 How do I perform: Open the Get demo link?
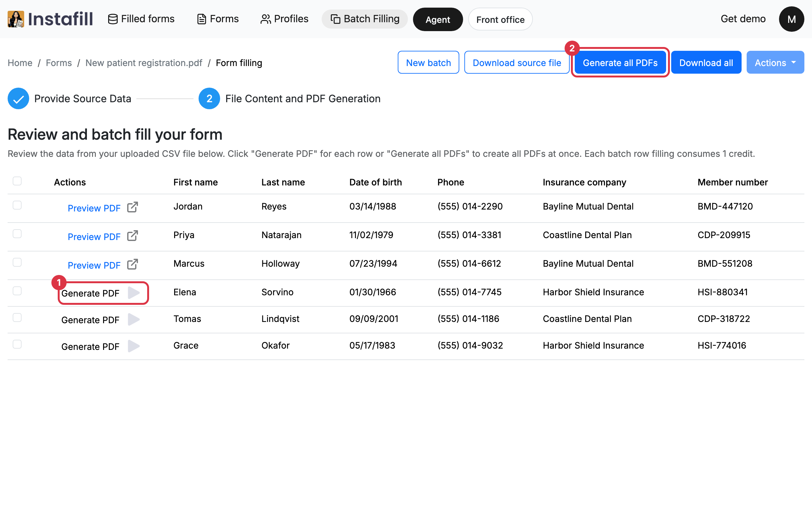click(743, 19)
